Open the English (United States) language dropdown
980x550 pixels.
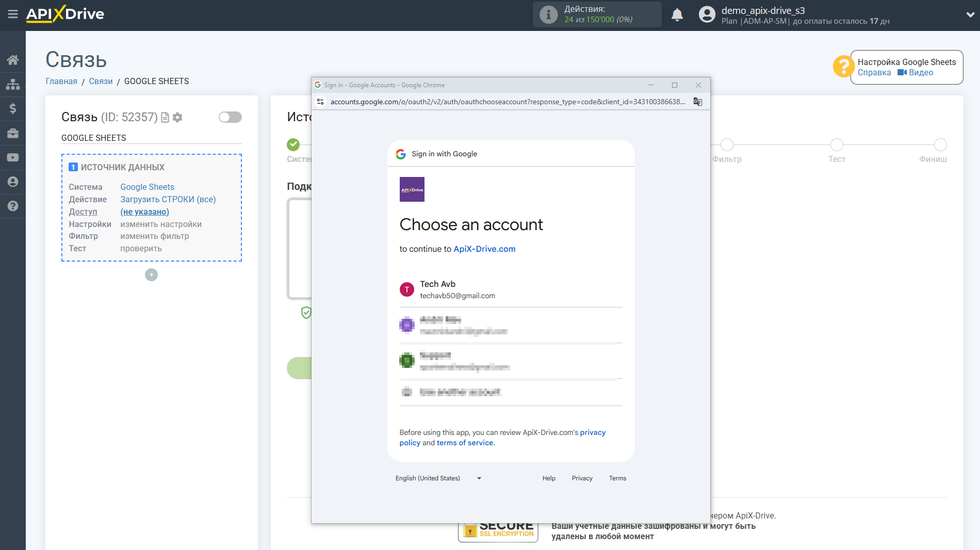pos(438,478)
